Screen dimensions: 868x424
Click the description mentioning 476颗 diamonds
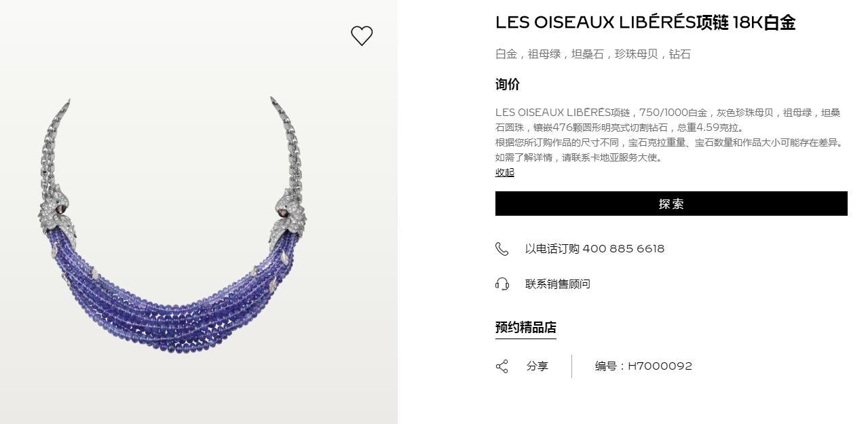668,120
